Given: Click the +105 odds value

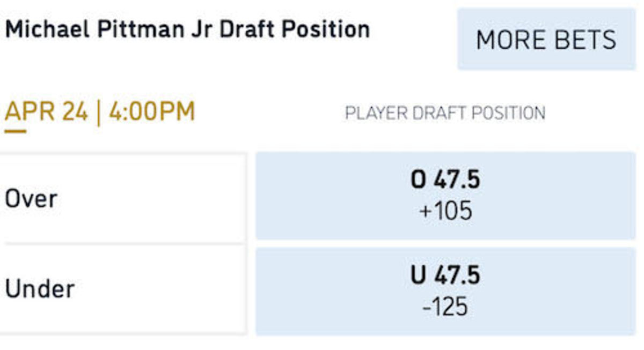Looking at the screenshot, I should pos(445,211).
